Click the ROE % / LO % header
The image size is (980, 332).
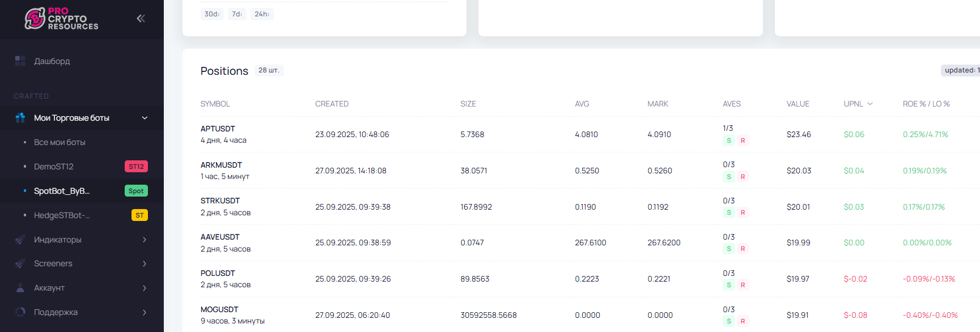(926, 104)
